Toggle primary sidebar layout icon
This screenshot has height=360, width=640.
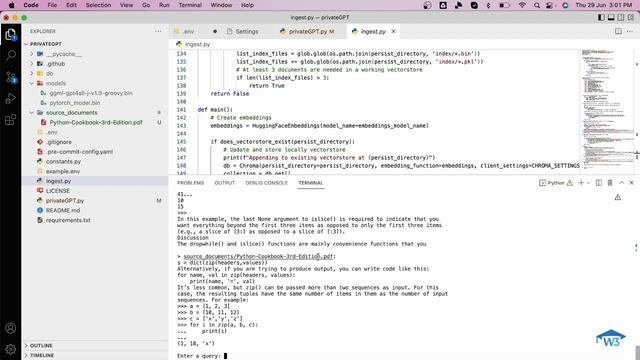(601, 18)
